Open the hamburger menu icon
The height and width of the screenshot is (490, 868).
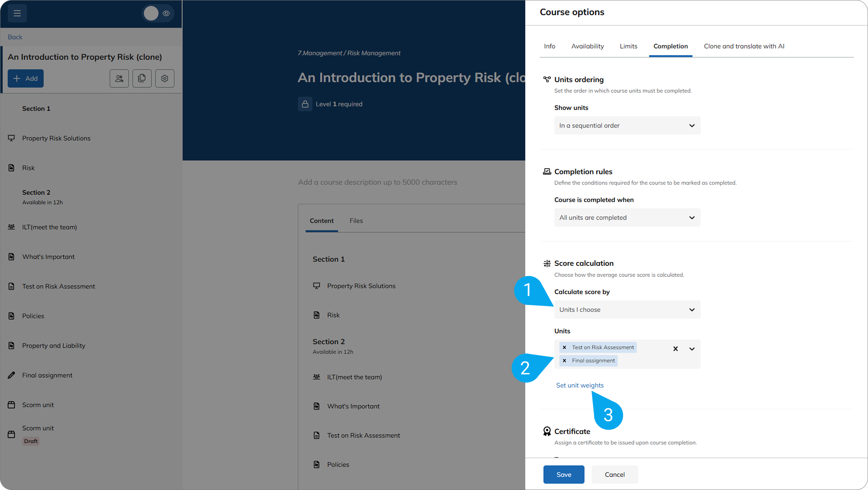(17, 13)
